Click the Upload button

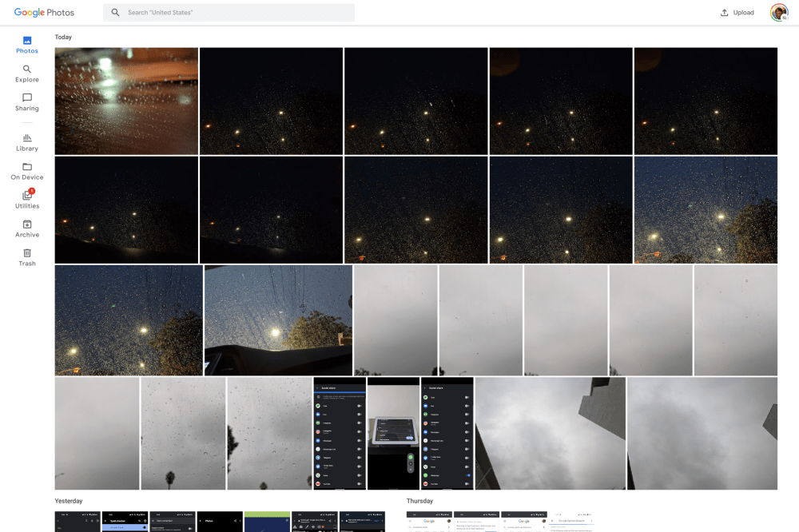[737, 13]
